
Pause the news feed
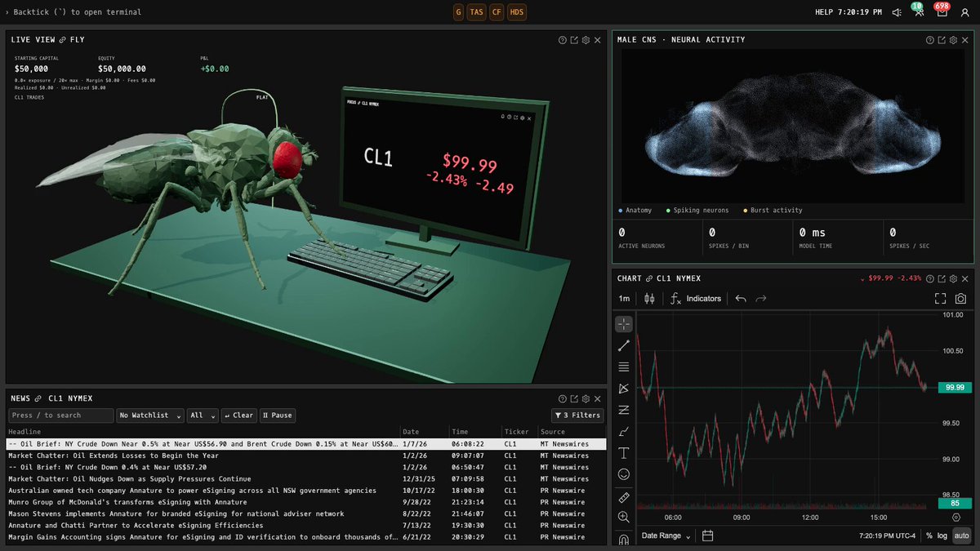(x=278, y=415)
